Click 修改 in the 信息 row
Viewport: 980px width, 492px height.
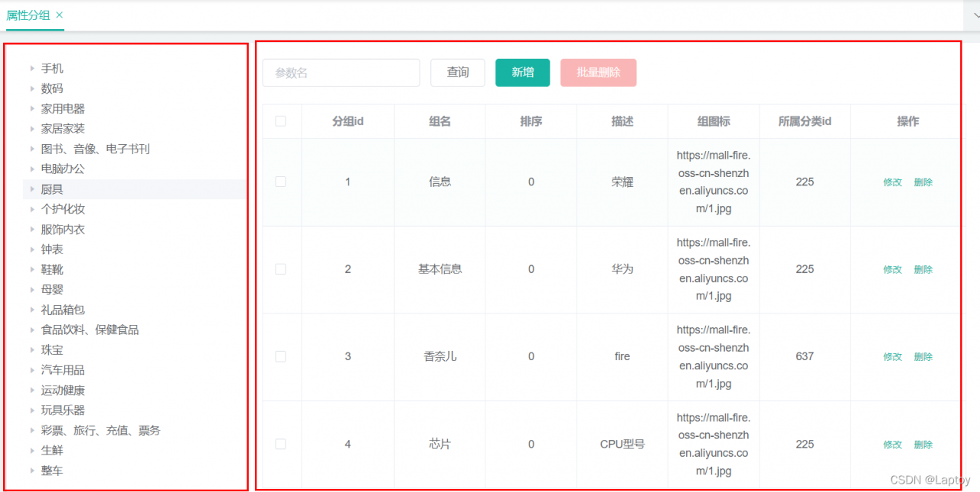tap(893, 182)
